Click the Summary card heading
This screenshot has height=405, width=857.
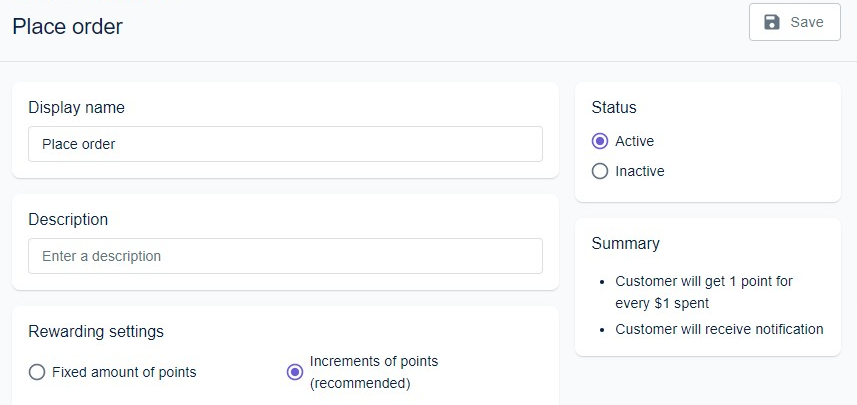pyautogui.click(x=625, y=243)
